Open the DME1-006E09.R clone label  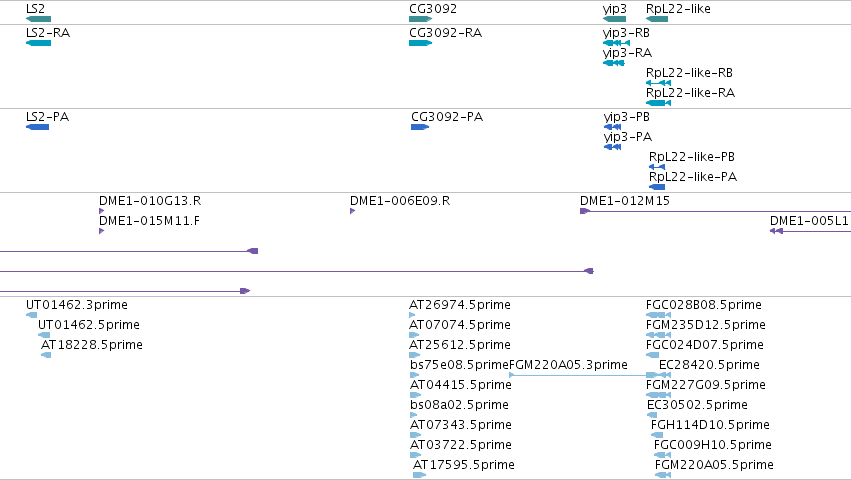tap(400, 201)
